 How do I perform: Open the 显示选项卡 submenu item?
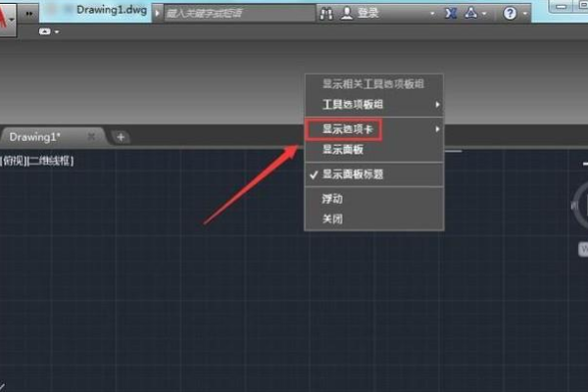[x=374, y=129]
